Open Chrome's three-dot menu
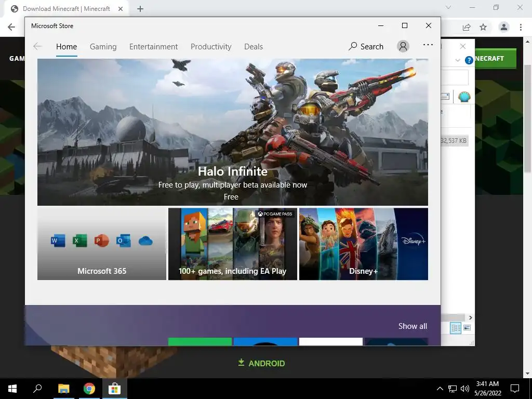Screen dimensions: 532x399 tap(521, 27)
